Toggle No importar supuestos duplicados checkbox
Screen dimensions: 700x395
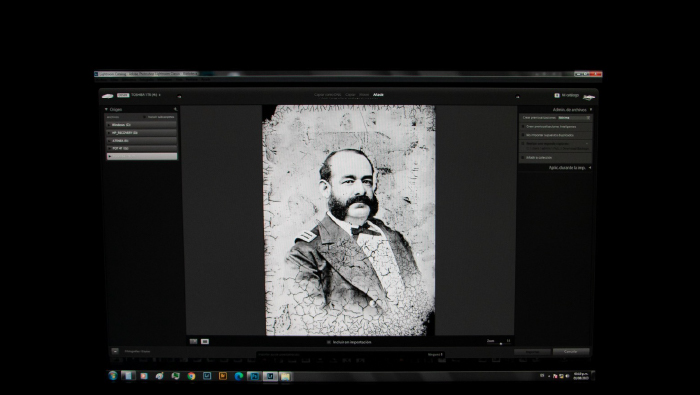pyautogui.click(x=523, y=135)
